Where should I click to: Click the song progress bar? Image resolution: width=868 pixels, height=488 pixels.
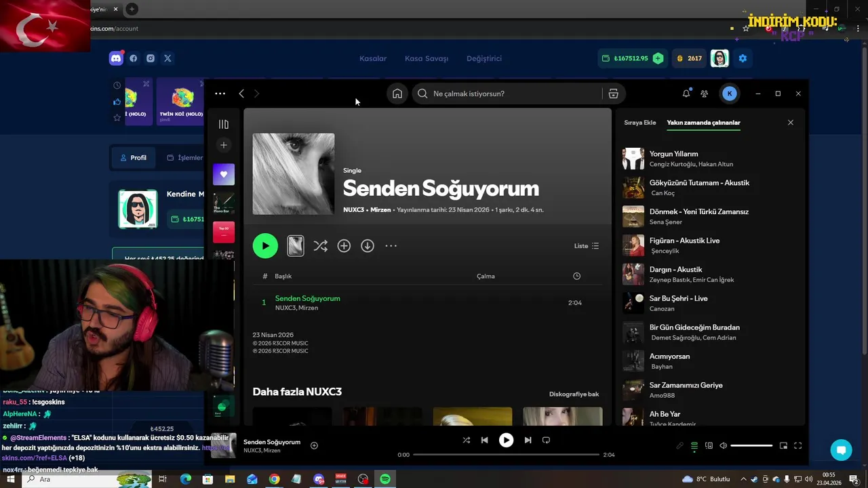coord(506,455)
